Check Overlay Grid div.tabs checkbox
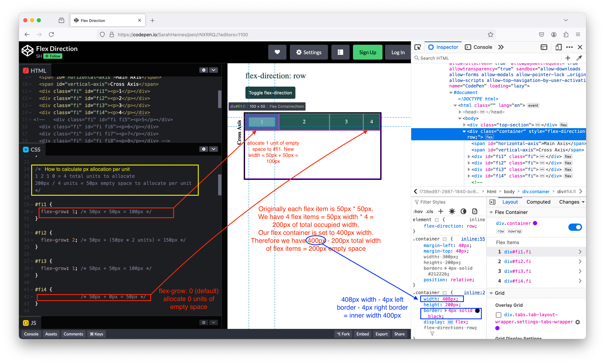Image resolution: width=605 pixels, height=364 pixels. pos(498,315)
